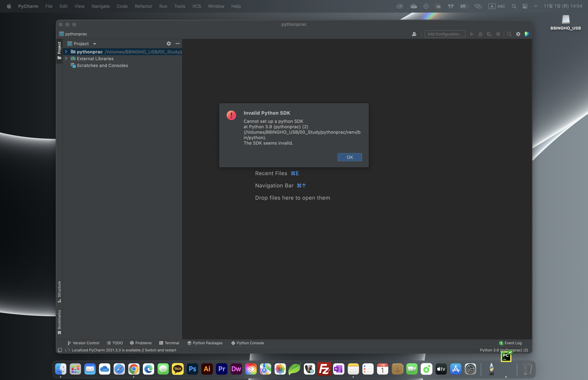Open Creative Cloud icon in menu bar
The height and width of the screenshot is (380, 588).
pyautogui.click(x=400, y=6)
